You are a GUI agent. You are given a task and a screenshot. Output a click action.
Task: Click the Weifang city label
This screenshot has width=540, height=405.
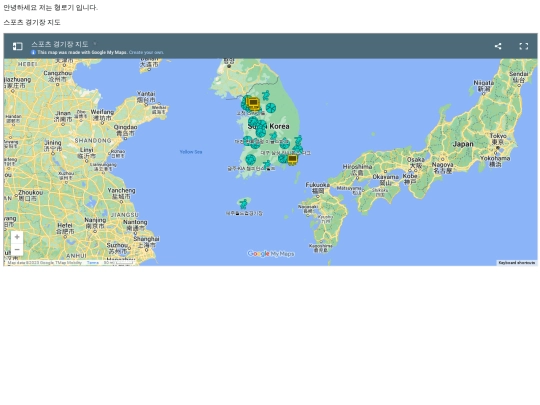102,115
